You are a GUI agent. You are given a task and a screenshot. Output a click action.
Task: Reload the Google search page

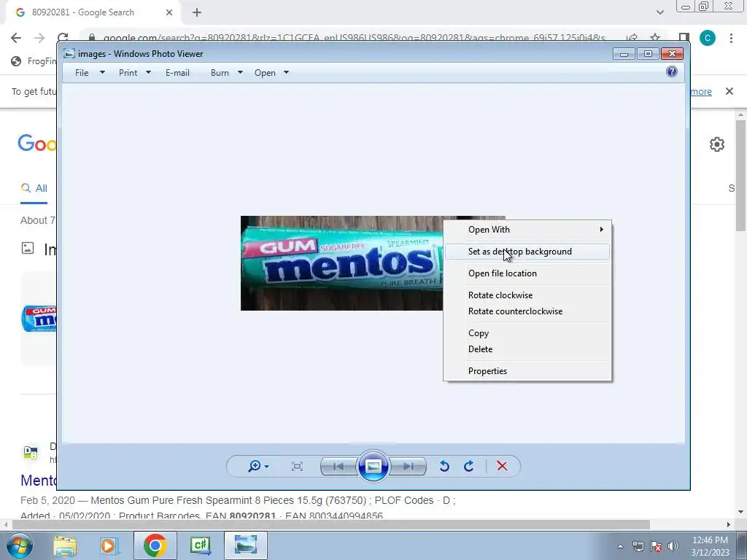[x=63, y=37]
